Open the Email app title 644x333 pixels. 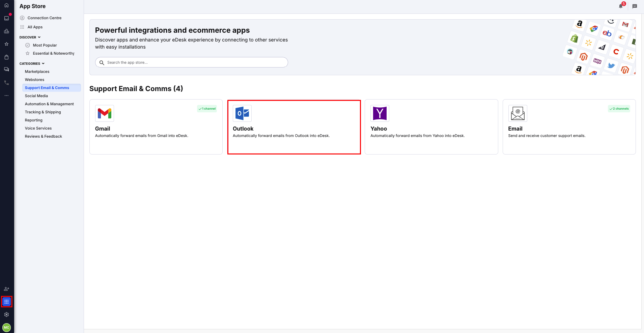tap(515, 129)
